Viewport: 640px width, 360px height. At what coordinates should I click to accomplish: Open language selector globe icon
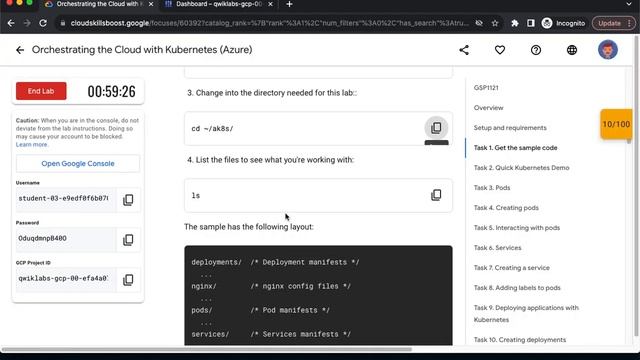(x=572, y=50)
